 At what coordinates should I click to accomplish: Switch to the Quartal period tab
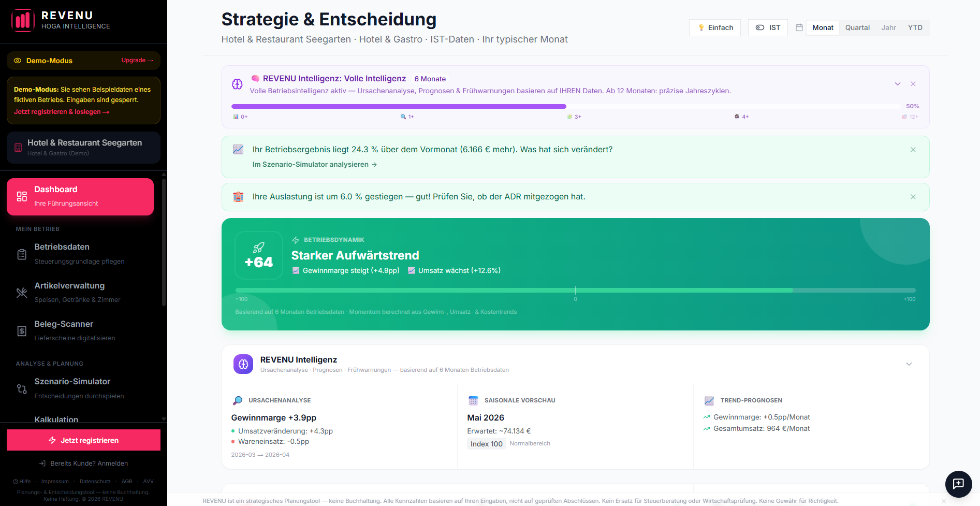(857, 27)
